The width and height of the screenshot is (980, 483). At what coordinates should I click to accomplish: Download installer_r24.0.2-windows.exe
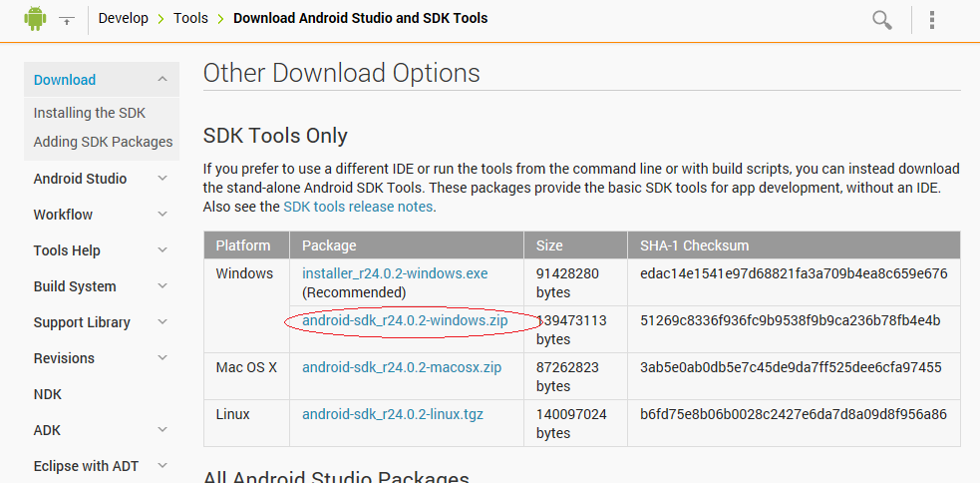pyautogui.click(x=395, y=273)
